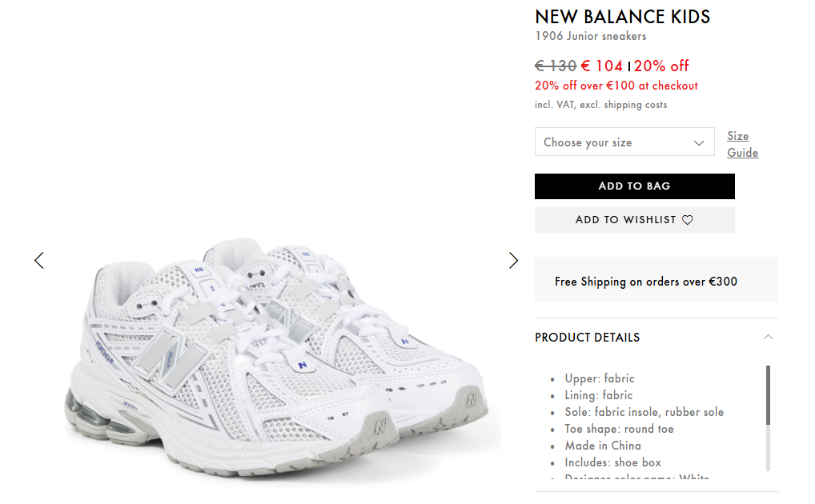Open the Size Guide link
Viewport: 815px width, 504px height.
pyautogui.click(x=742, y=145)
